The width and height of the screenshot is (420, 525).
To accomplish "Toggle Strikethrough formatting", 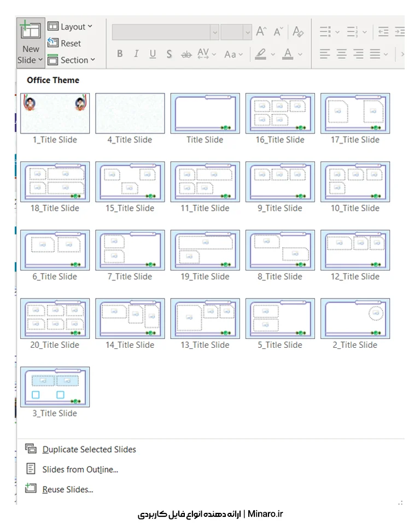I will (186, 54).
